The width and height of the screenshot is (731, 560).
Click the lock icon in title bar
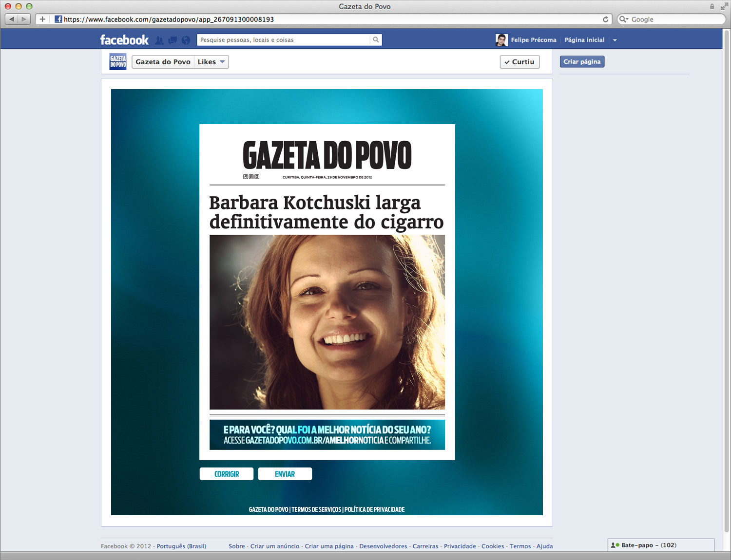(712, 6)
